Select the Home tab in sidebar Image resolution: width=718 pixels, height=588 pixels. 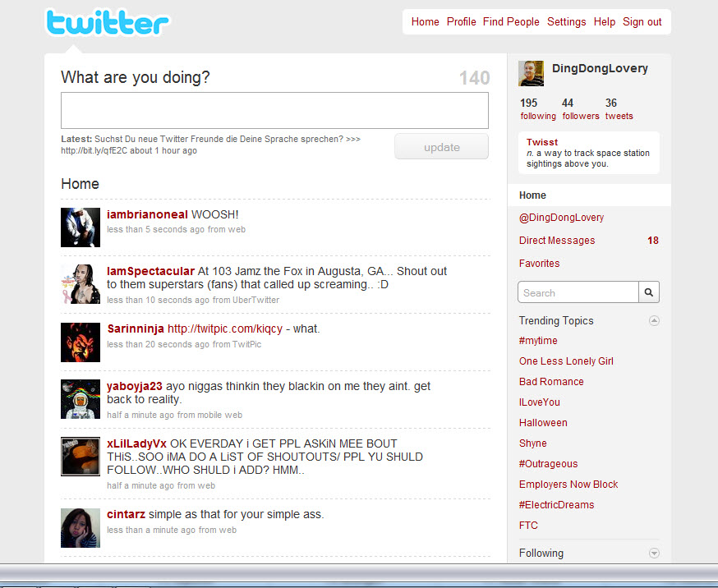click(589, 195)
